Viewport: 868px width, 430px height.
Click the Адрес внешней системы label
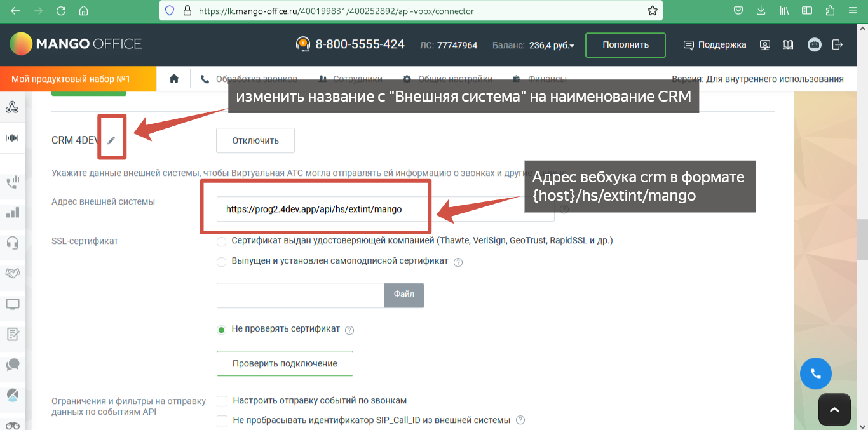103,201
